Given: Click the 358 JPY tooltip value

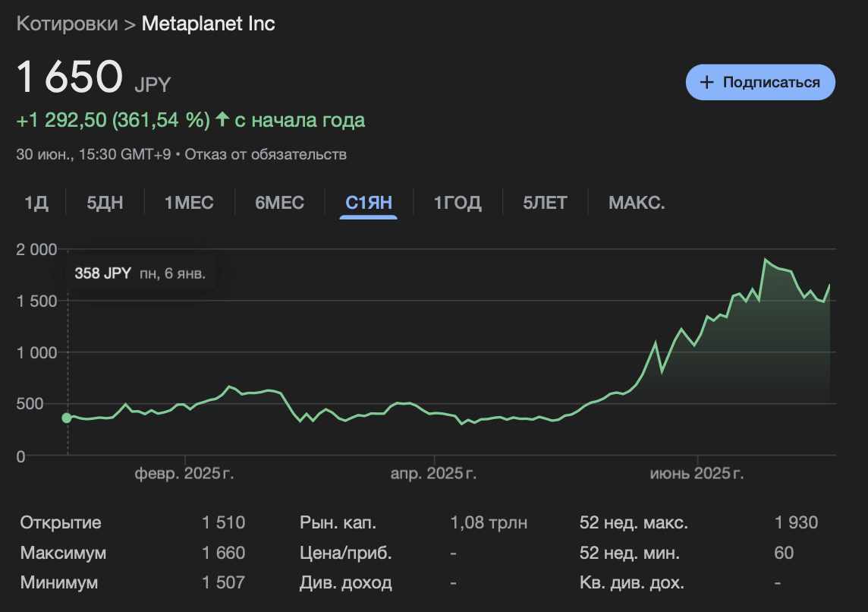Looking at the screenshot, I should [x=103, y=273].
